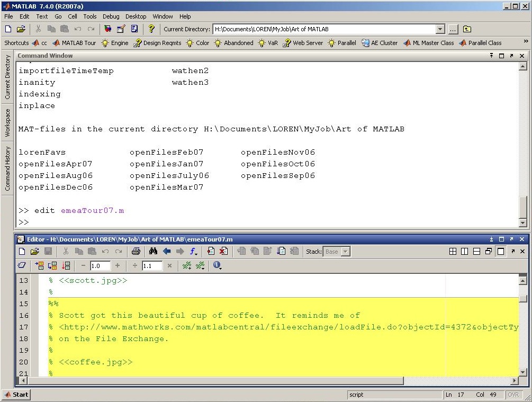The width and height of the screenshot is (532, 402).
Task: Switch Editor to left/right split tile layout
Action: pyautogui.click(x=464, y=252)
